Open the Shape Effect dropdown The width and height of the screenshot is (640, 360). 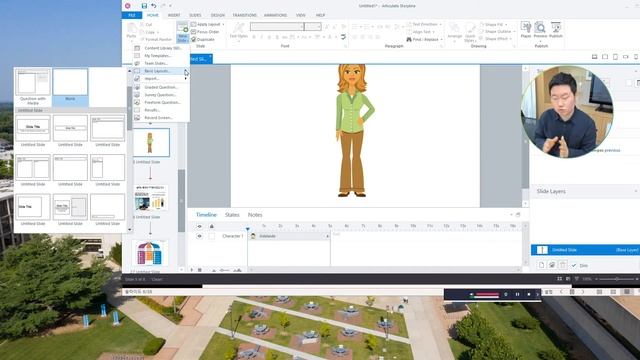[496, 39]
